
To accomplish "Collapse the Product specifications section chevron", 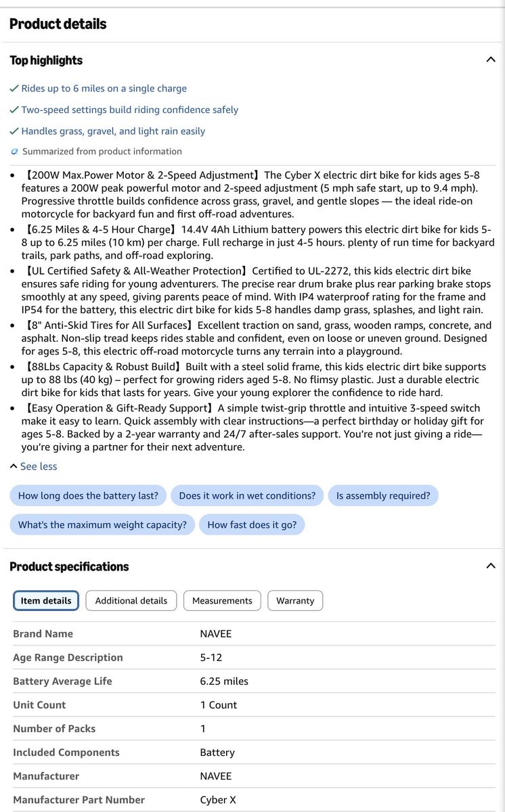I will 491,566.
